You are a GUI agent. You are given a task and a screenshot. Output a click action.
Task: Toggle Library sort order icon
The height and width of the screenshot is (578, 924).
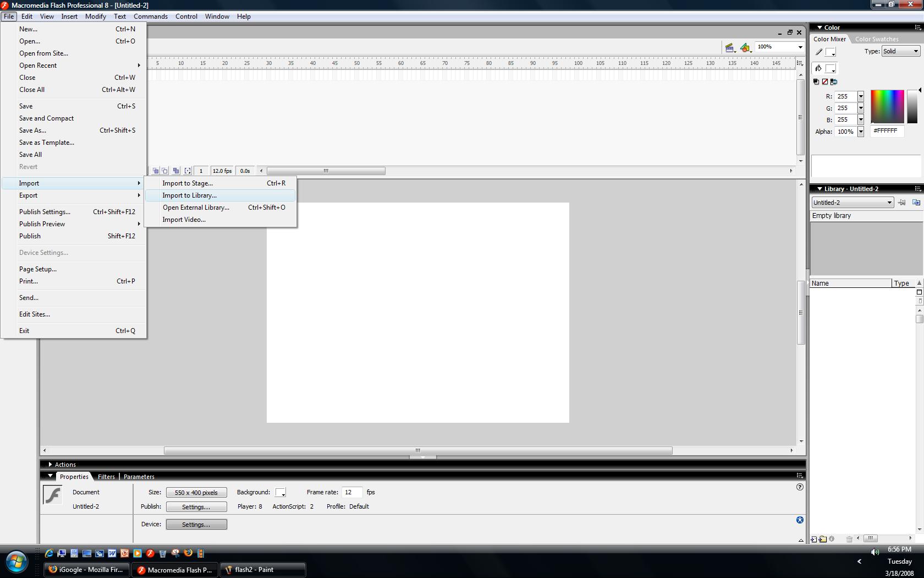point(919,283)
